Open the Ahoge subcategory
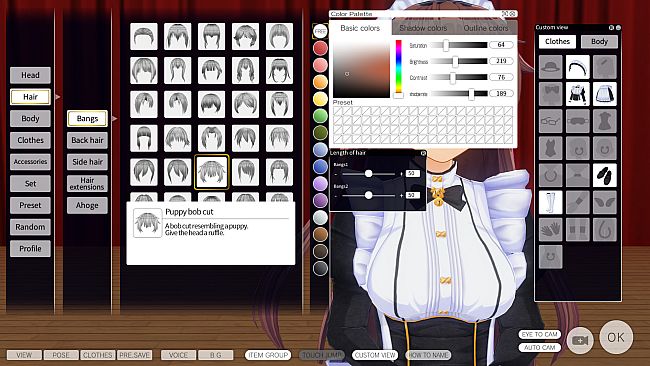Screen dimensions: 650x366 coord(87,205)
